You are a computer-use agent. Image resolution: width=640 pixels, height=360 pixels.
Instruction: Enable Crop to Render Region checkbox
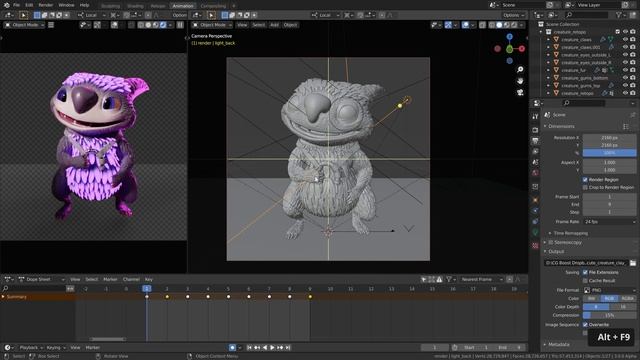(x=585, y=188)
